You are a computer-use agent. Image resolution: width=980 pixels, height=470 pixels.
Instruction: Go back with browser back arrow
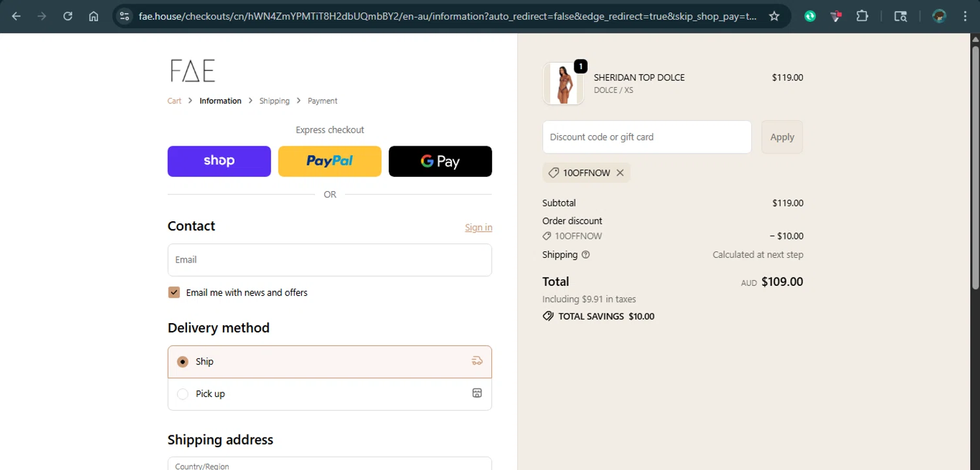pyautogui.click(x=16, y=16)
